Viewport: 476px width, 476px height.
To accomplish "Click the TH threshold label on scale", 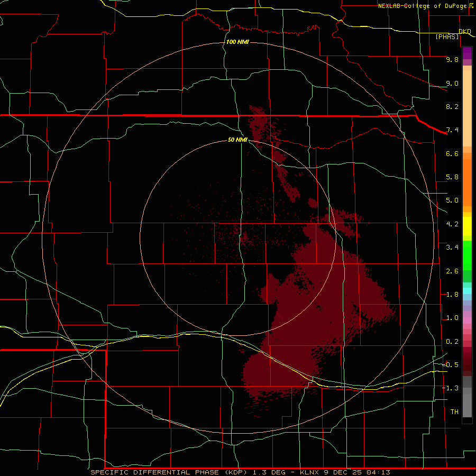I will [454, 412].
